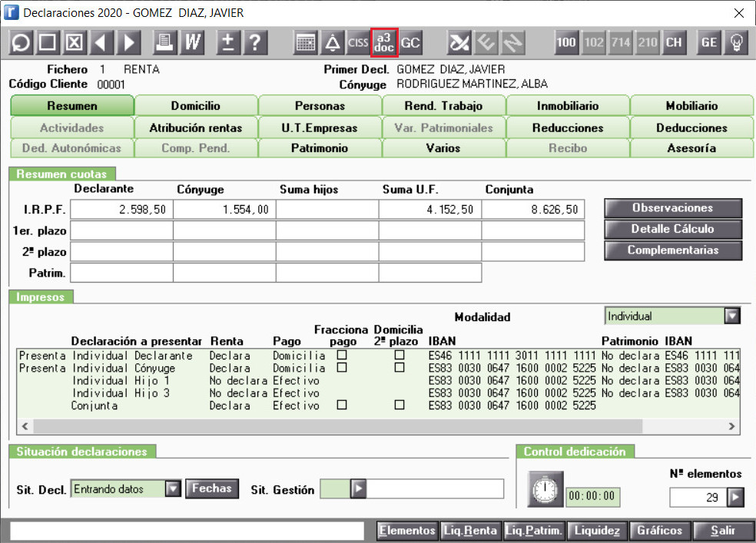Click the circular refresh arrow toolbar icon
This screenshot has height=543, width=756.
[x=22, y=42]
